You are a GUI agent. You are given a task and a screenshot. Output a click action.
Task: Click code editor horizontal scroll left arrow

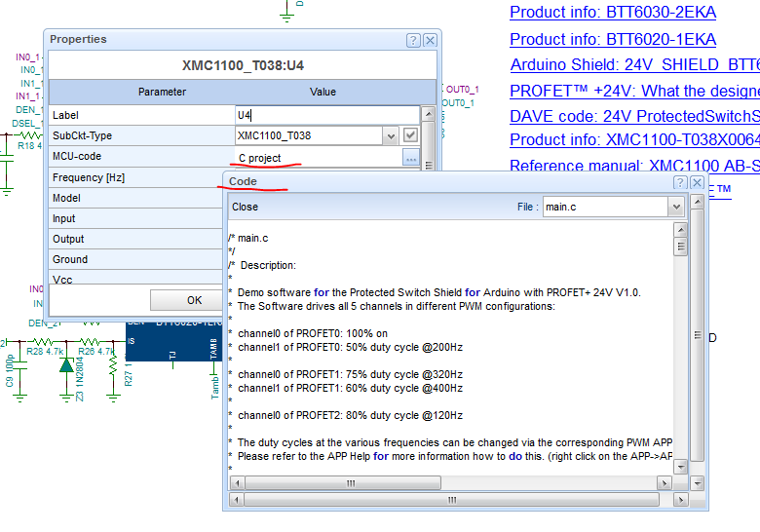(x=237, y=483)
